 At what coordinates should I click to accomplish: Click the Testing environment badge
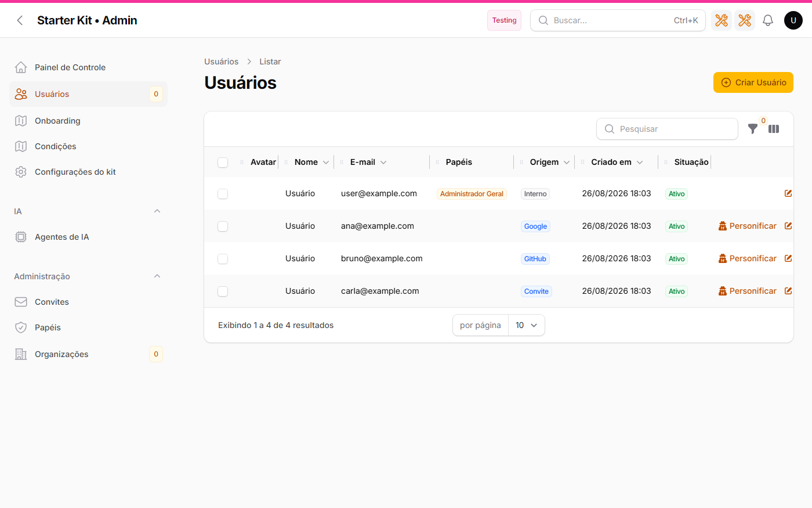(504, 20)
